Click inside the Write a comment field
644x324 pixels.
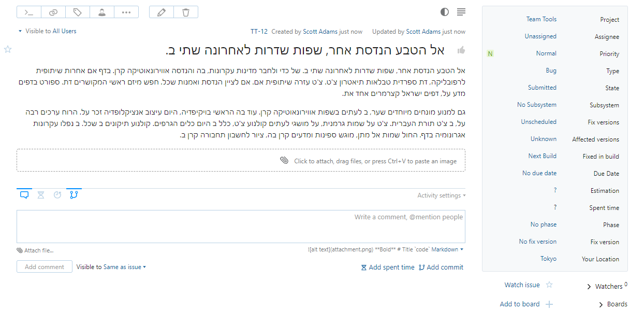click(x=241, y=226)
